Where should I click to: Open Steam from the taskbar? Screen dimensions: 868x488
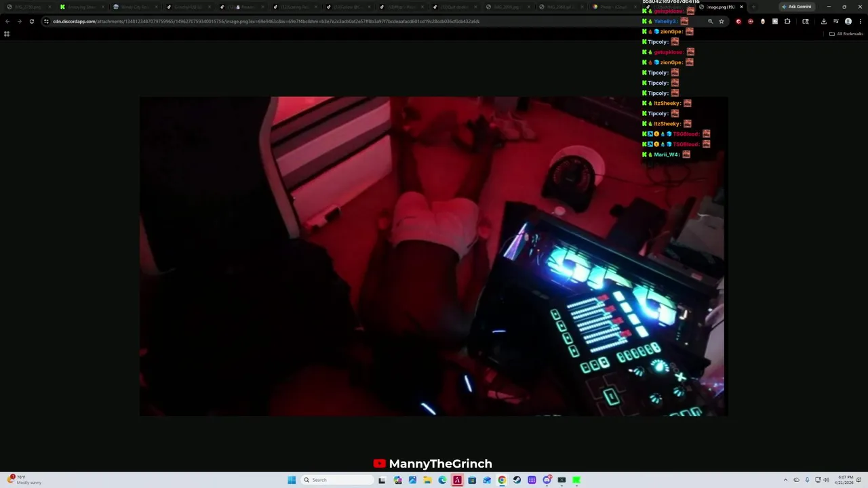click(x=517, y=480)
